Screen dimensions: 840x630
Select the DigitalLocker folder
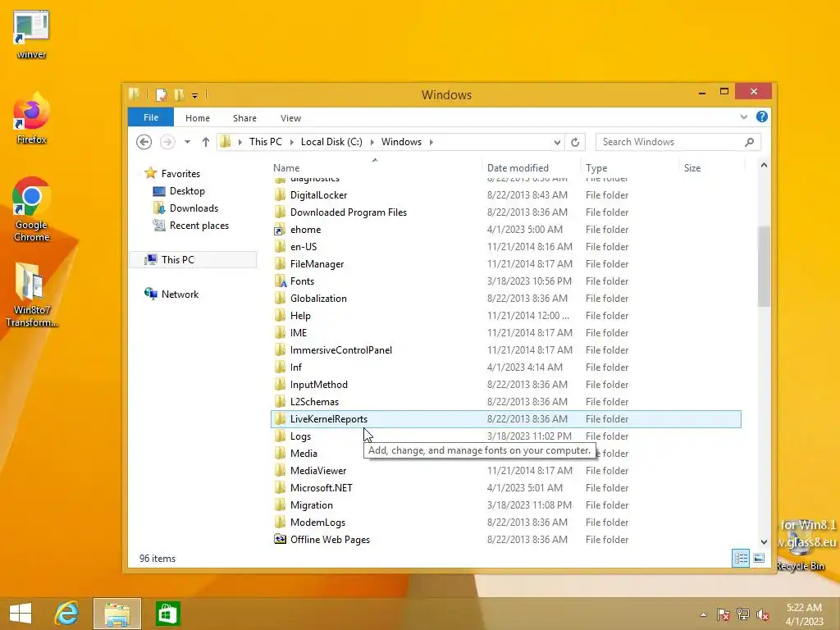pyautogui.click(x=506, y=195)
